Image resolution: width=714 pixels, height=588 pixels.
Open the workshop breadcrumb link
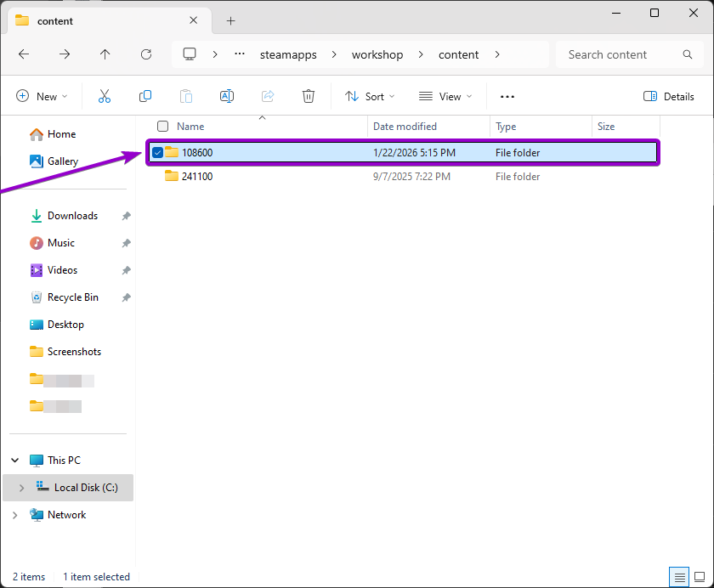(377, 54)
